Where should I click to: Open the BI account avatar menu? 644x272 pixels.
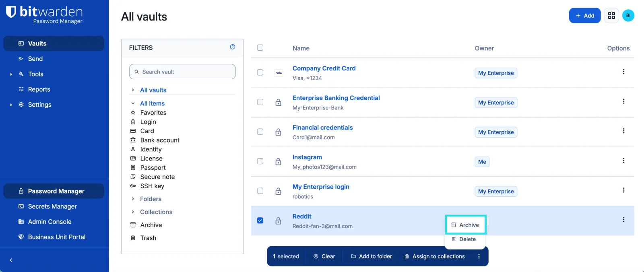tap(628, 16)
